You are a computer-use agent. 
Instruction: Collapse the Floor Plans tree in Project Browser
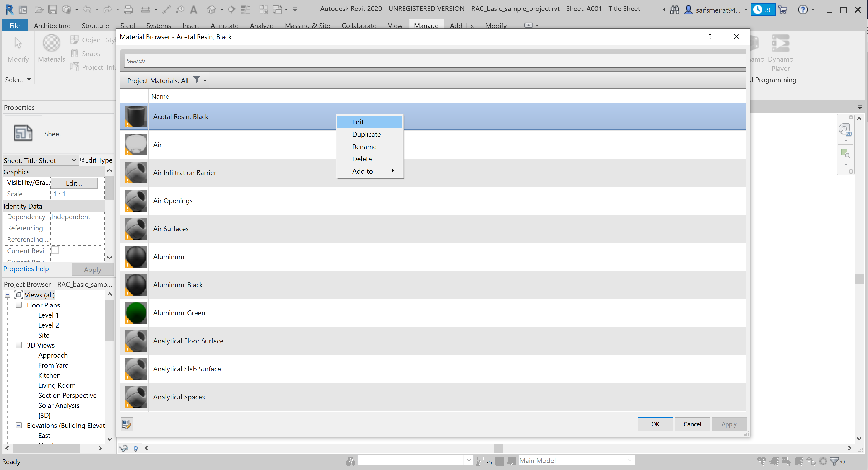pyautogui.click(x=18, y=305)
